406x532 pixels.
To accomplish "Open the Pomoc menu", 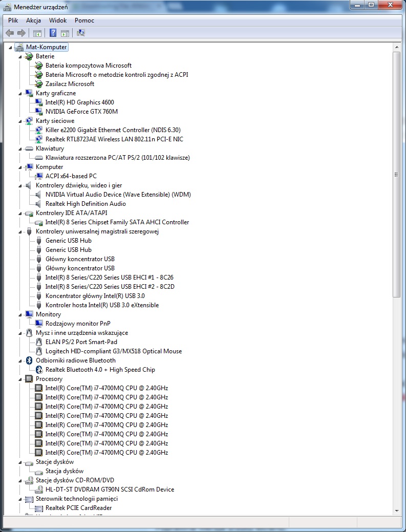I will (x=84, y=20).
